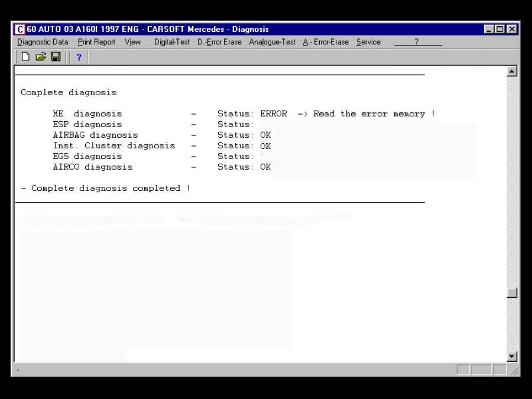Maximize the CARSOFT diagnosis window
This screenshot has width=532, height=399.
point(500,29)
